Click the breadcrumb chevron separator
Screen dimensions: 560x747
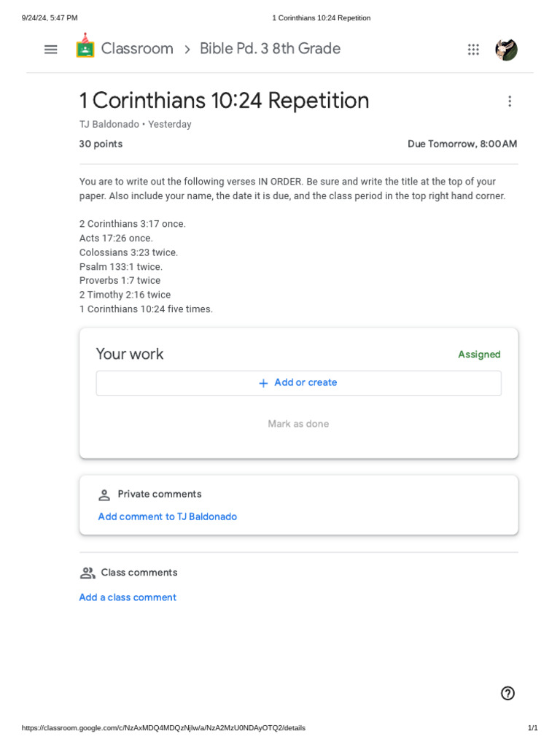point(187,50)
